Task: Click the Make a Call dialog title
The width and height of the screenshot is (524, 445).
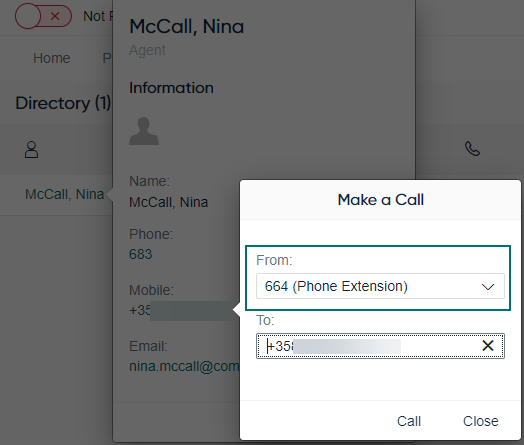Action: [381, 200]
